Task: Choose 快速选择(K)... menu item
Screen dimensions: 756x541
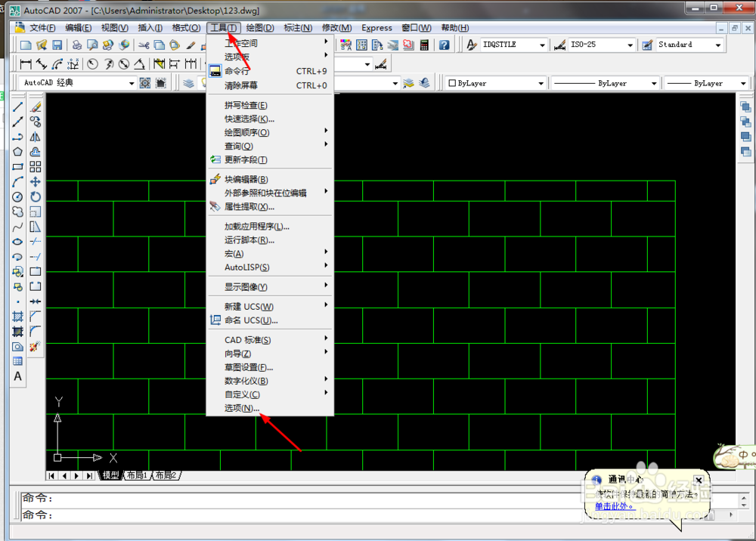Action: point(270,119)
